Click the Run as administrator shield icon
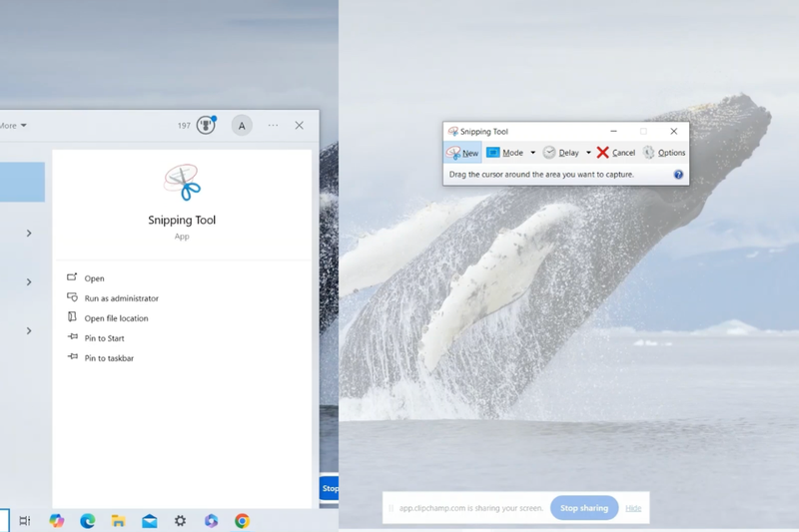799x532 pixels. pos(72,296)
